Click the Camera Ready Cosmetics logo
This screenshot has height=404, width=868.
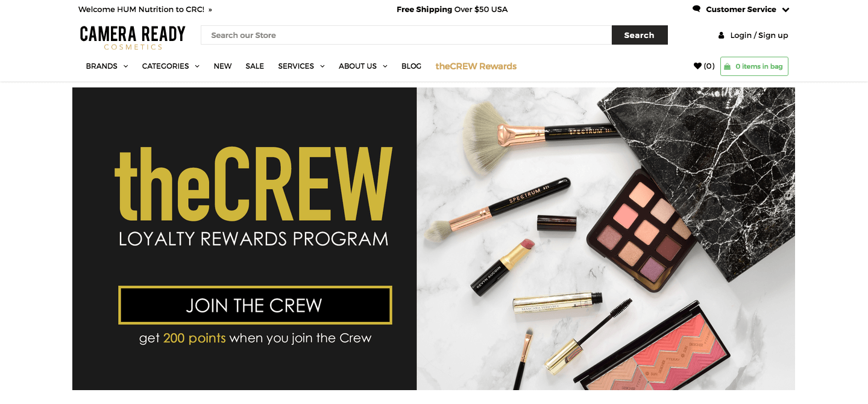133,37
